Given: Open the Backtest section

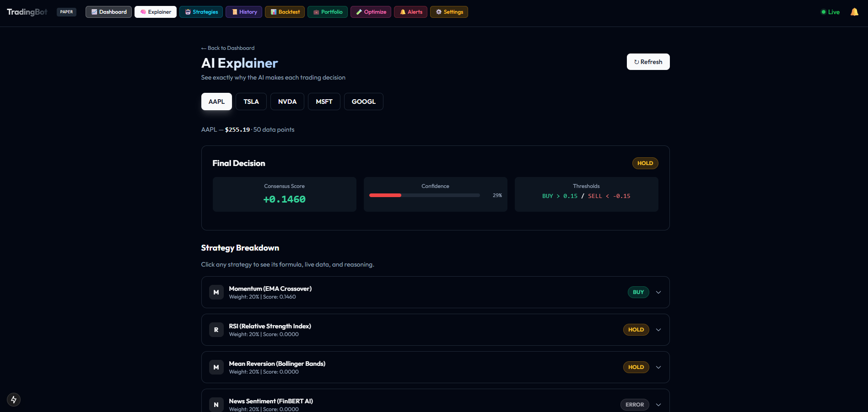Looking at the screenshot, I should (x=285, y=11).
